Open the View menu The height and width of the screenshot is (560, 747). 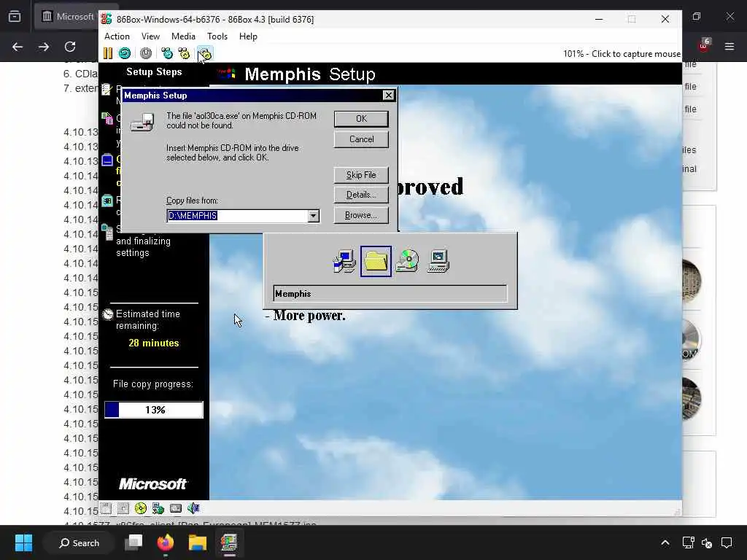(150, 36)
